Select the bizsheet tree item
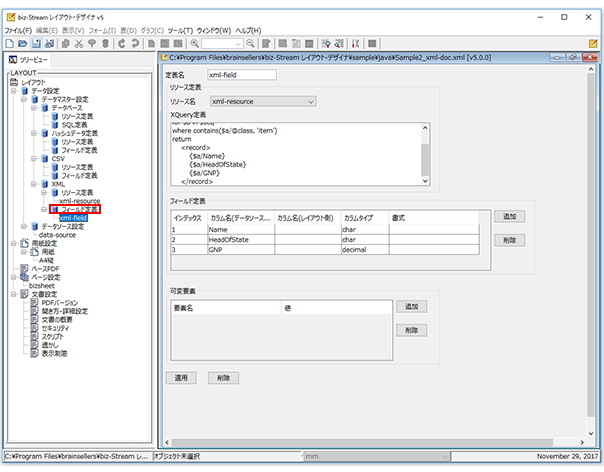This screenshot has width=604, height=472. point(42,286)
